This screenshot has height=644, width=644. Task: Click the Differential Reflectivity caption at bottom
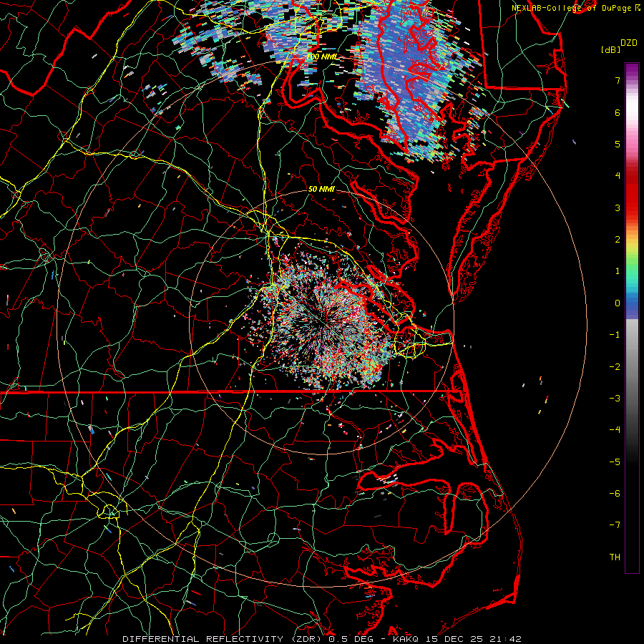321,639
